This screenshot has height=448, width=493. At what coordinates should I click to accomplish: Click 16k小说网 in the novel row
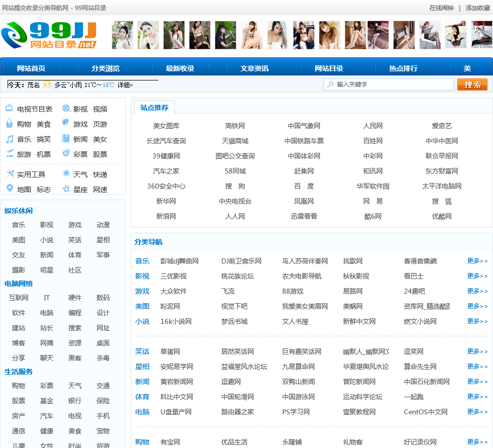[x=176, y=321]
